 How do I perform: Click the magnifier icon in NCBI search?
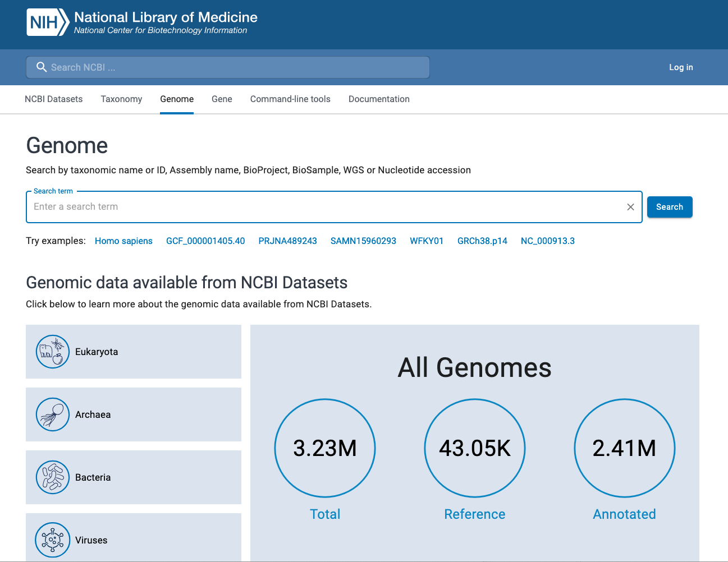click(41, 67)
